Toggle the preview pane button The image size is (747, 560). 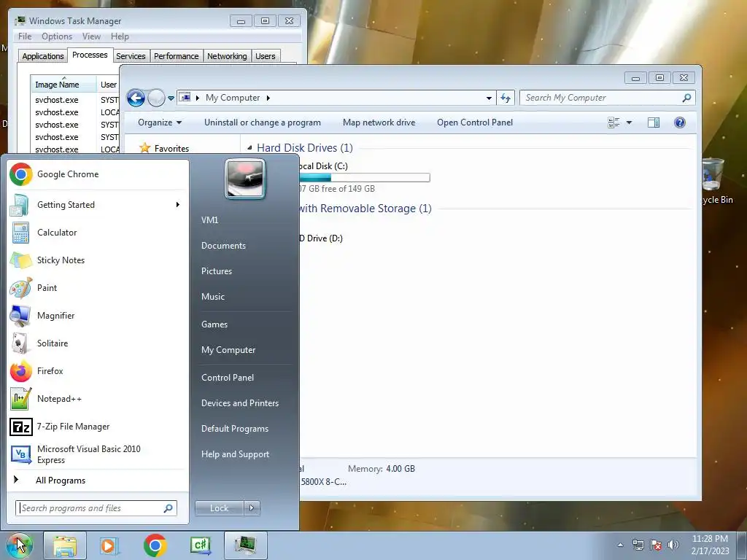click(x=654, y=122)
